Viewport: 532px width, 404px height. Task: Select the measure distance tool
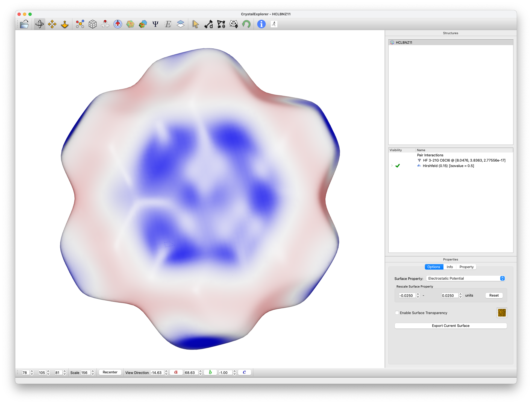(x=208, y=24)
